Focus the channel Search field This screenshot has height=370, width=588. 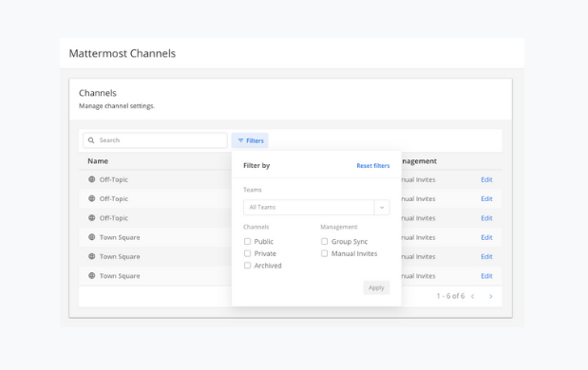pos(155,140)
